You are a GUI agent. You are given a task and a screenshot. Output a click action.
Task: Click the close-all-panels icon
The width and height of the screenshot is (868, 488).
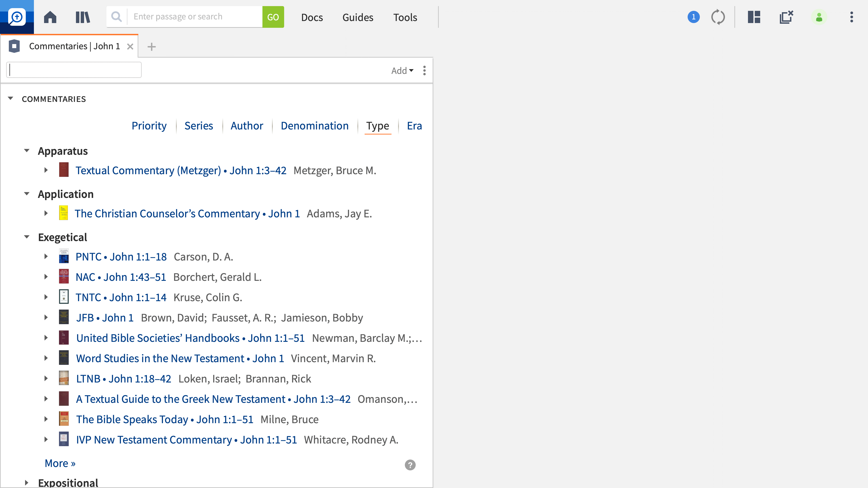click(x=786, y=17)
